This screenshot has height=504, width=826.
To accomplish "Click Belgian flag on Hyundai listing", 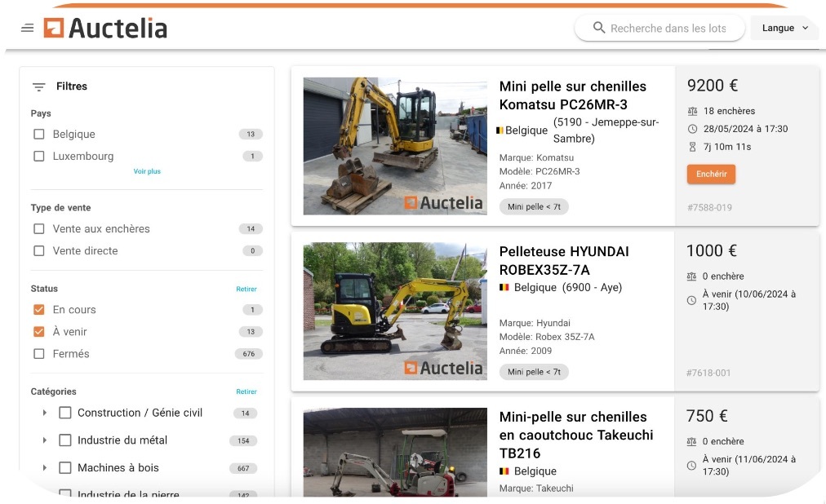I will (504, 287).
